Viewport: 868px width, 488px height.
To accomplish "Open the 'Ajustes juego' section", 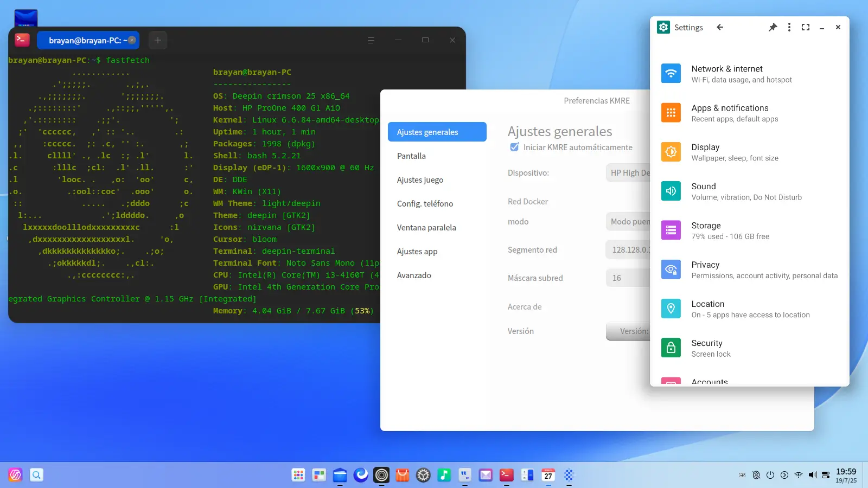I will [x=437, y=179].
